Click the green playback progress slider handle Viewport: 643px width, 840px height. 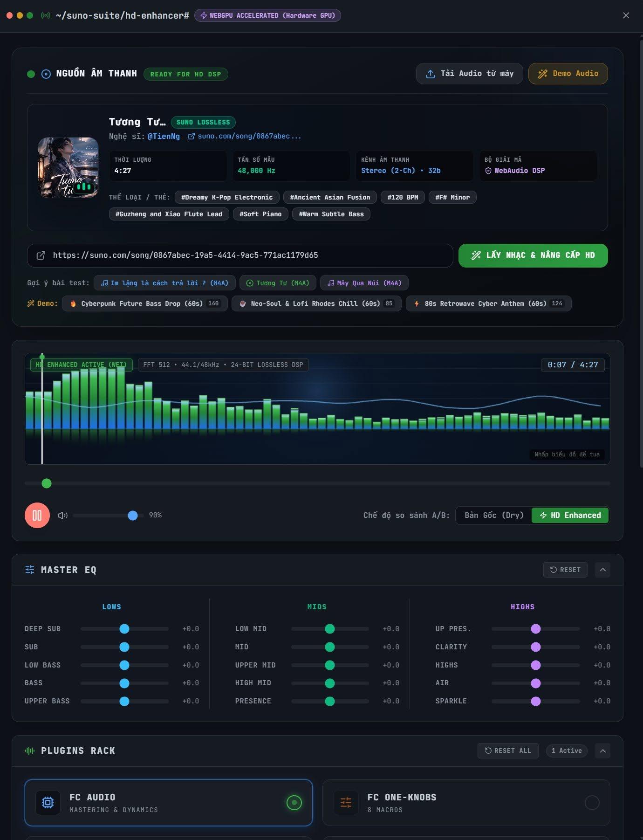click(47, 483)
